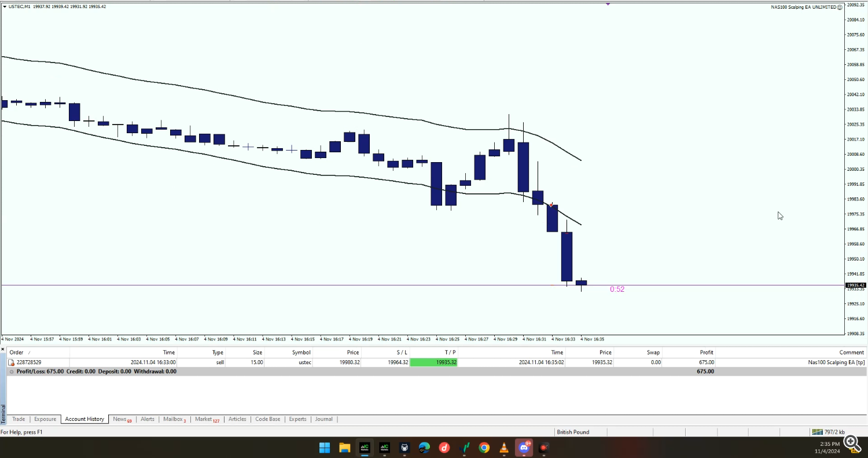
Task: Open the green-blue chart app on taskbar
Action: (465, 448)
